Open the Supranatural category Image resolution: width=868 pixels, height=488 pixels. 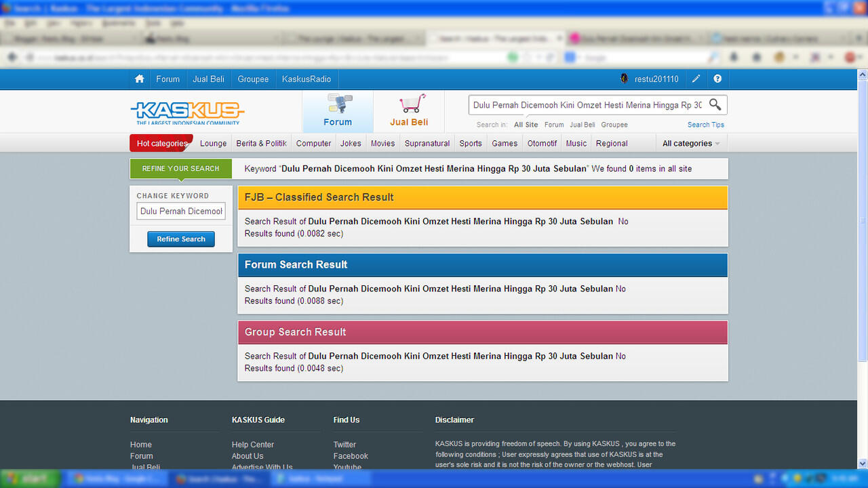427,143
